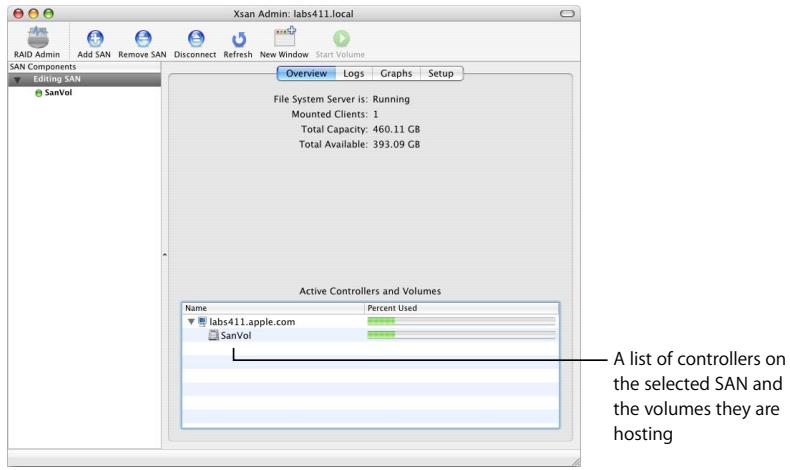Click the Add SAN toolbar icon
The height and width of the screenshot is (470, 790).
point(95,38)
